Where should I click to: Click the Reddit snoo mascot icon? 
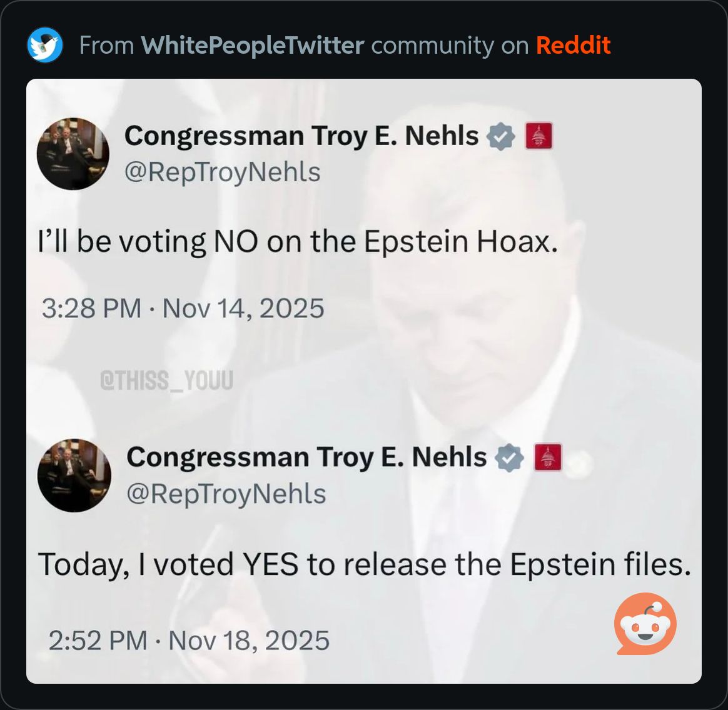pos(645,625)
